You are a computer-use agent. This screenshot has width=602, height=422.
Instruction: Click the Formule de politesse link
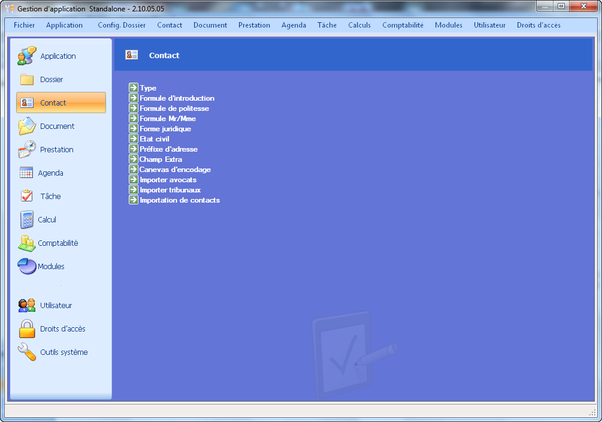(174, 108)
